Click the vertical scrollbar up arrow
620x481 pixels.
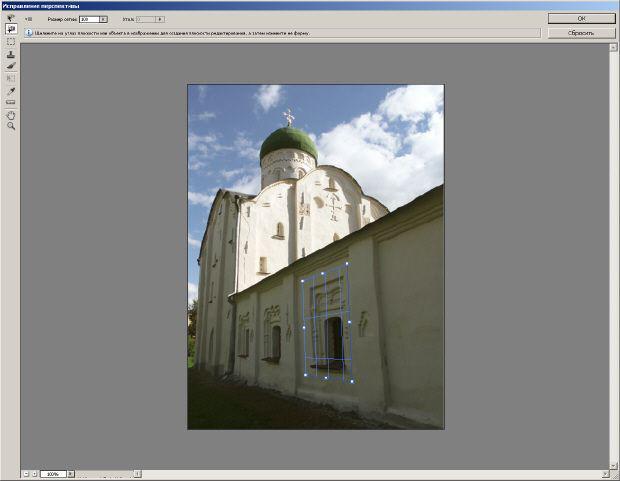coord(613,47)
